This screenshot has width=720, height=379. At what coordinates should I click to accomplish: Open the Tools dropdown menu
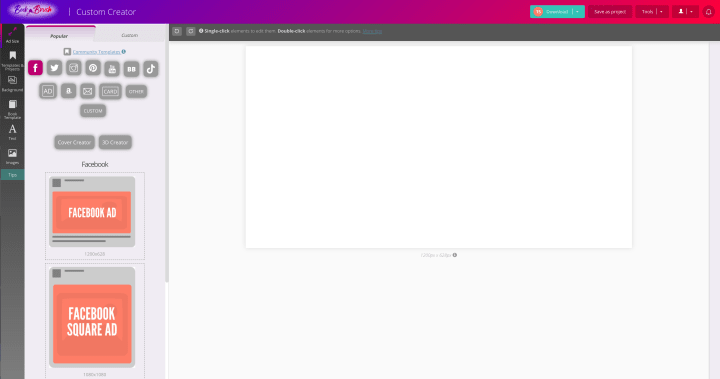652,11
